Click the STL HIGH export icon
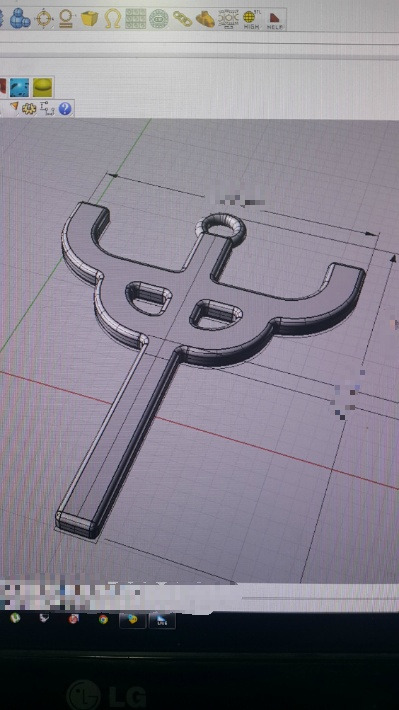399x710 pixels. (x=252, y=19)
